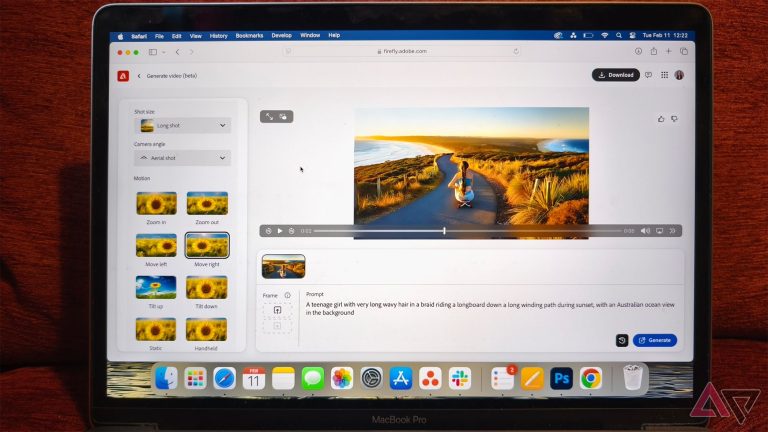Click the video timeline scrubber handle
This screenshot has width=768, height=432.
pyautogui.click(x=444, y=231)
